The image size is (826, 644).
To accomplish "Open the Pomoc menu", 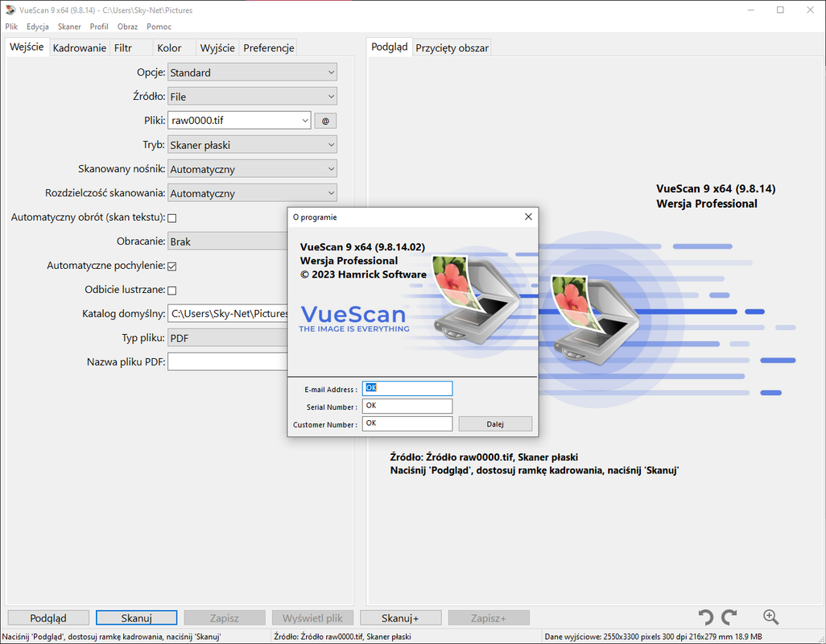I will pos(159,27).
